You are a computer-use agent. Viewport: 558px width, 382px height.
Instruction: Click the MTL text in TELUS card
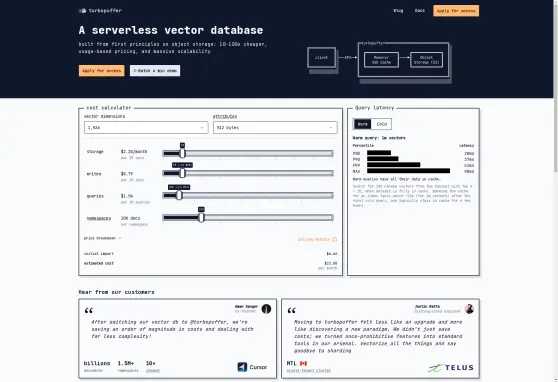pos(292,363)
